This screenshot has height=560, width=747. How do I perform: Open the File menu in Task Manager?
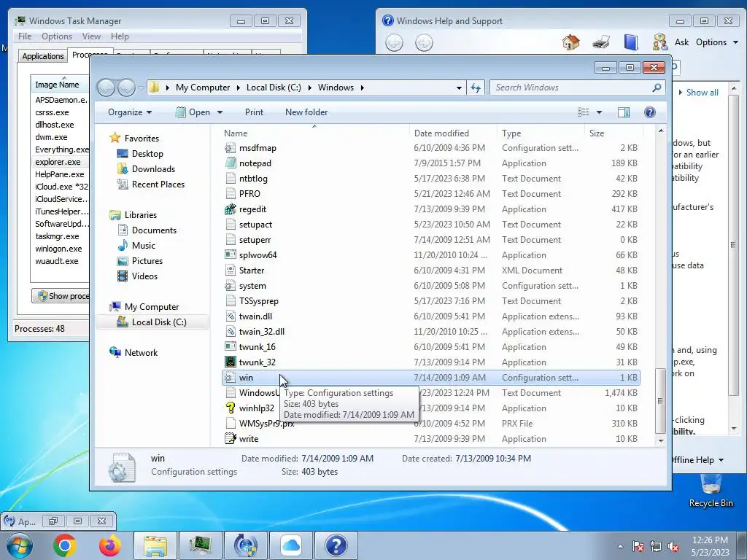[x=25, y=36]
